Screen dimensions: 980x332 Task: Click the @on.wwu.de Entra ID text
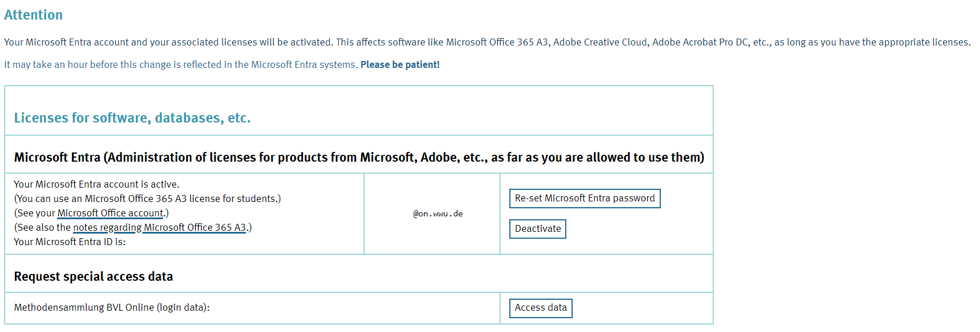coord(438,214)
